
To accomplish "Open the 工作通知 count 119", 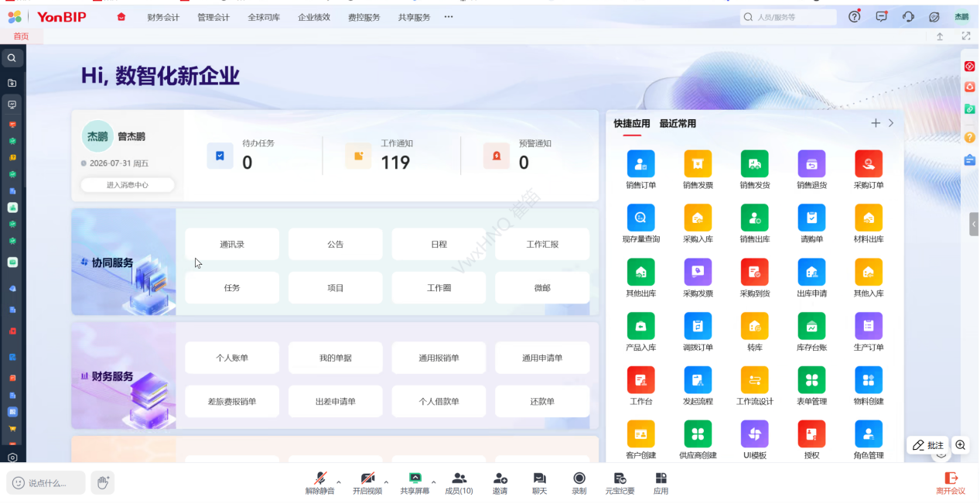I will click(x=395, y=163).
